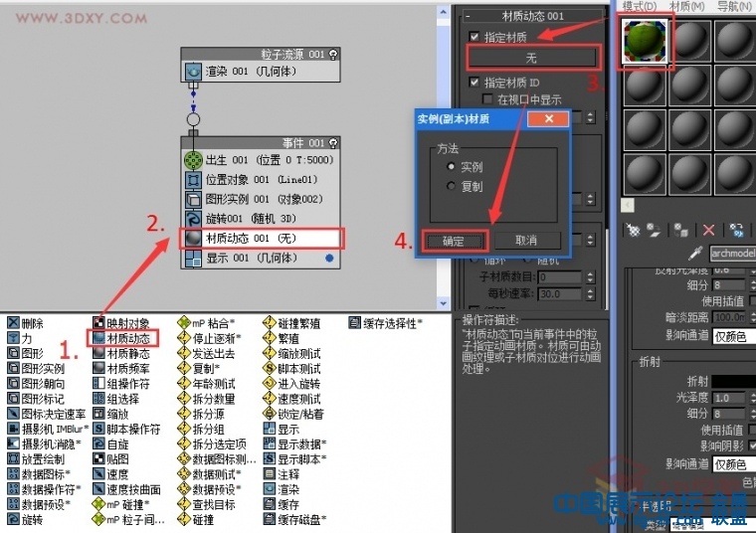The image size is (756, 533).
Task: Click 每秒速率 spinner arrows
Action: [591, 293]
